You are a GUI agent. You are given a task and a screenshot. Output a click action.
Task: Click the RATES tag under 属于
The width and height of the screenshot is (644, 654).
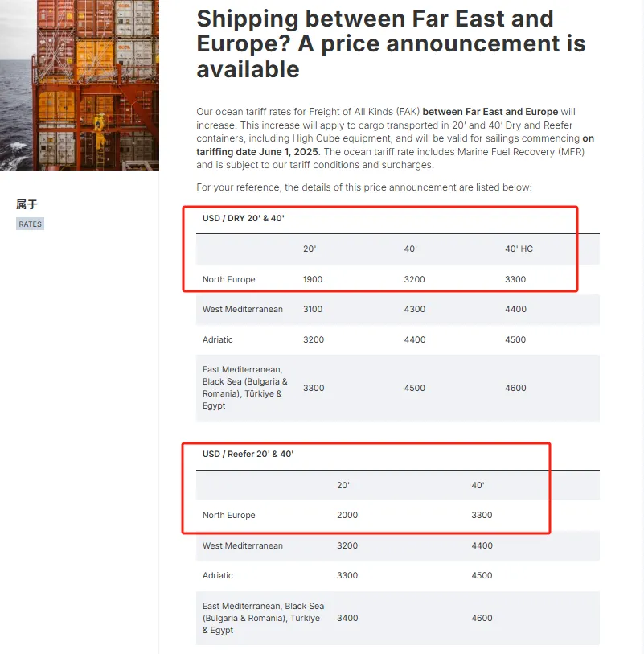click(31, 224)
